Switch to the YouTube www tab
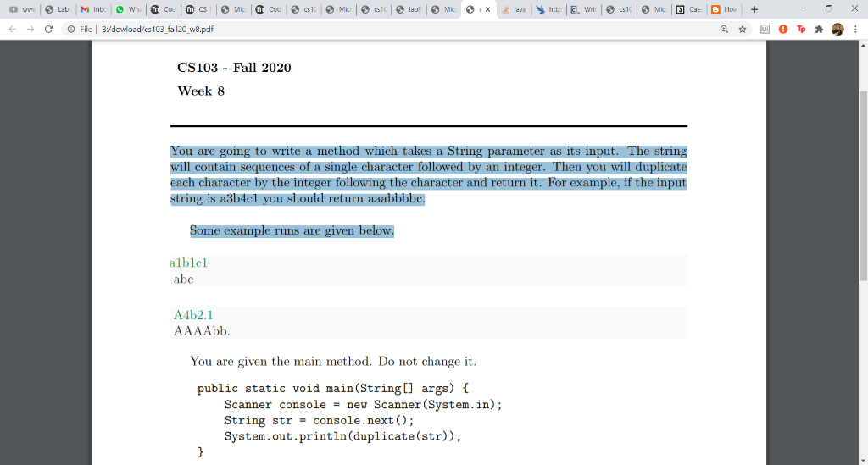The image size is (868, 465). [x=22, y=9]
